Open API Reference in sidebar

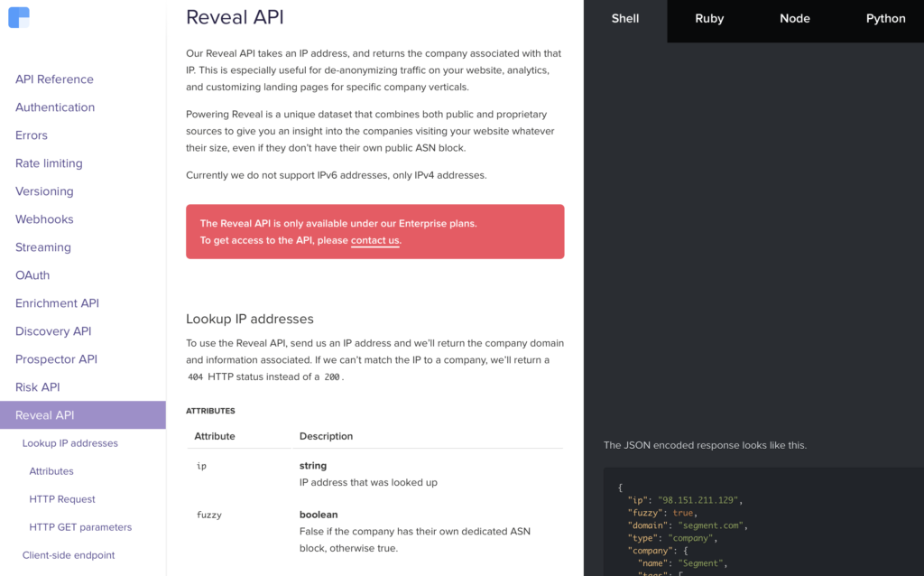tap(54, 79)
